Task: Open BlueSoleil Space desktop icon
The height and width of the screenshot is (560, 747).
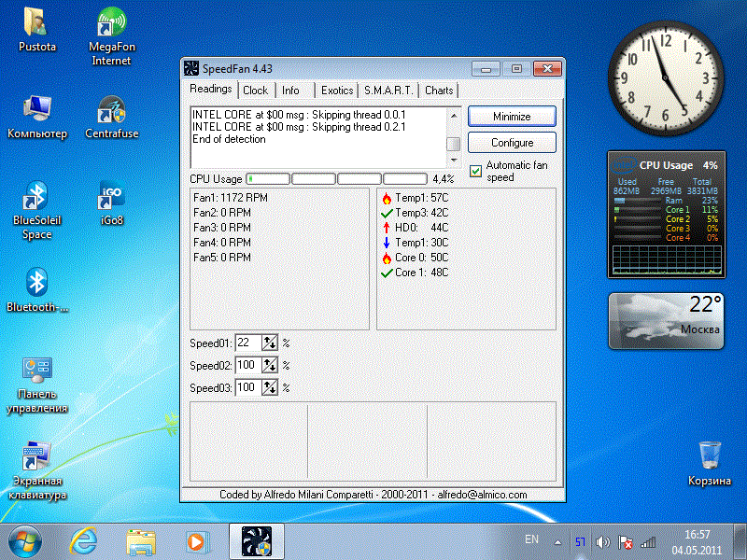Action: 36,200
